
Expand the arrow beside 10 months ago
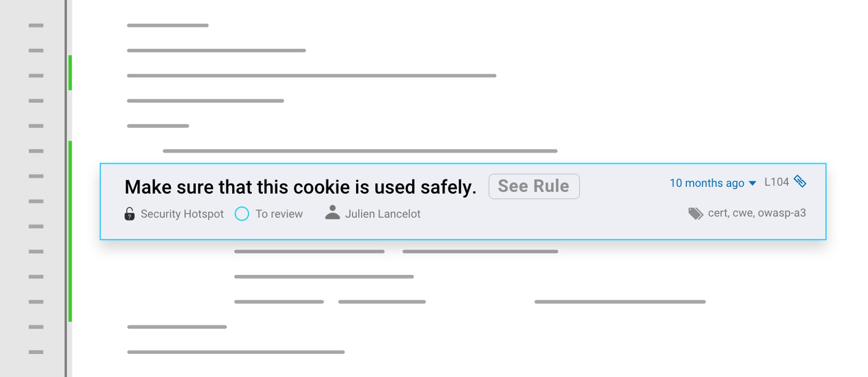coord(752,183)
